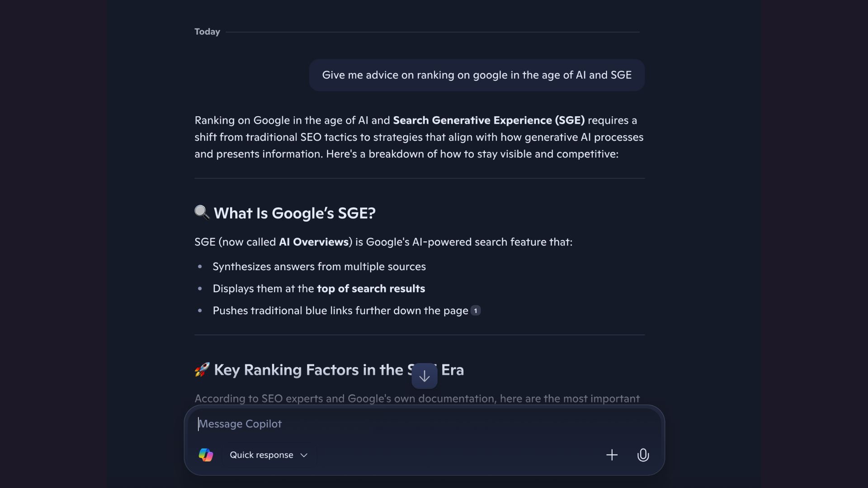Jump to latest with the down arrow
The width and height of the screenshot is (868, 488).
[x=424, y=376]
